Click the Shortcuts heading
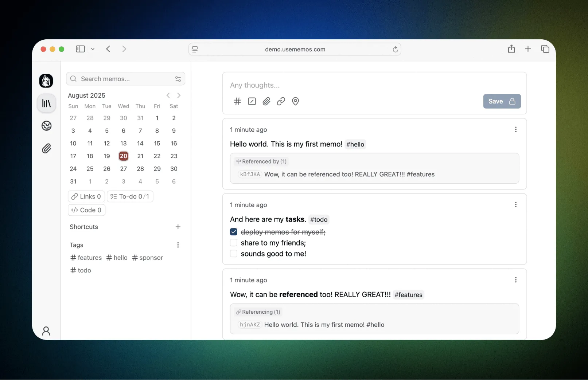The height and width of the screenshot is (380, 588). point(84,227)
